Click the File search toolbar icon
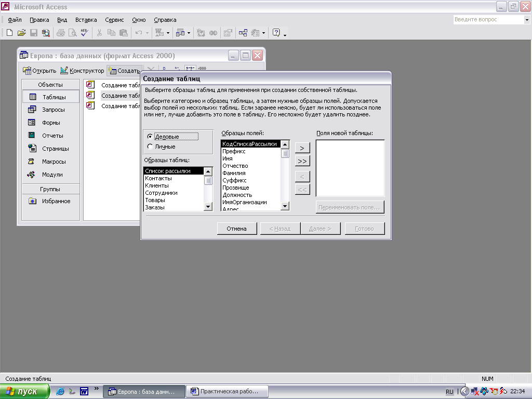The image size is (532, 399). click(46, 33)
